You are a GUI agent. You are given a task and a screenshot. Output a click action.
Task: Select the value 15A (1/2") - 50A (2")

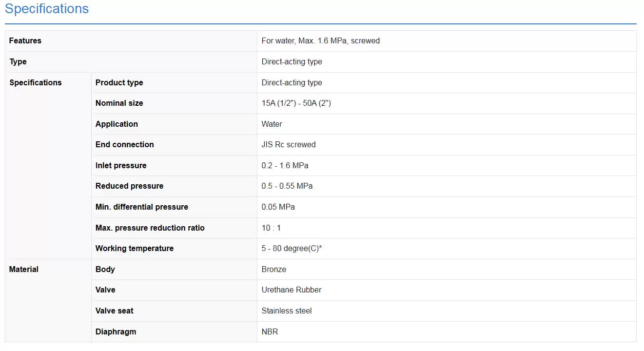[x=296, y=103]
